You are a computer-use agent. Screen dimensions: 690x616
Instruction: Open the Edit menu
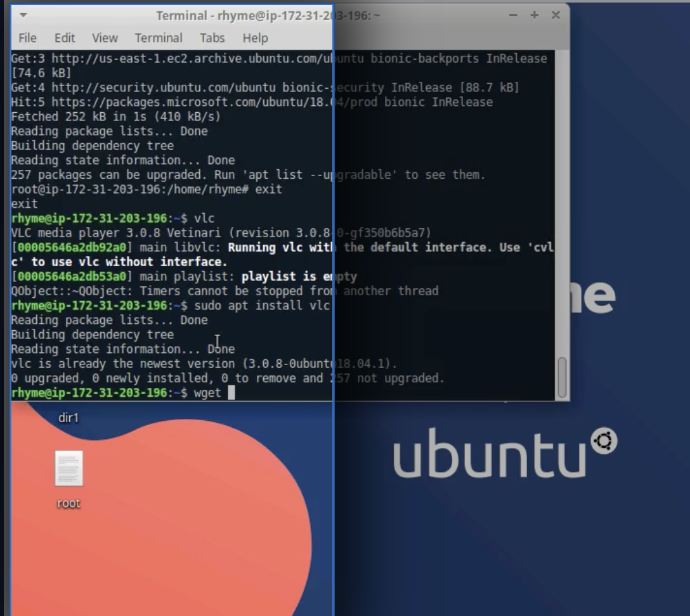tap(65, 38)
